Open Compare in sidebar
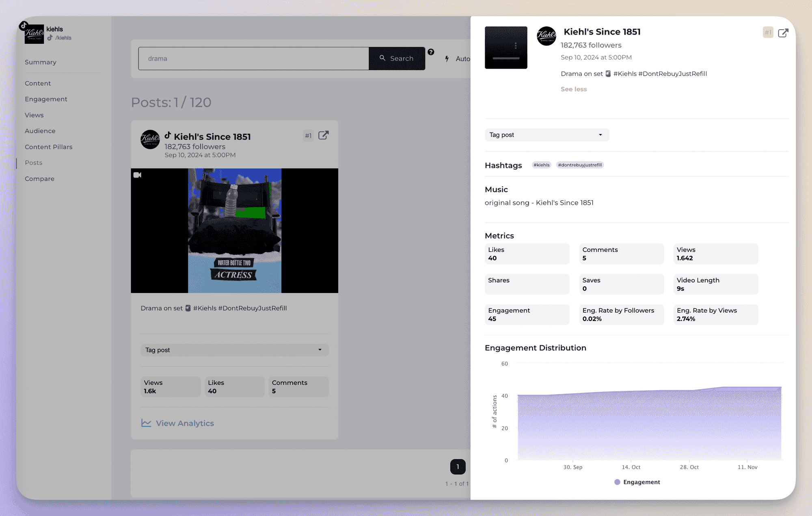The height and width of the screenshot is (516, 812). (39, 179)
